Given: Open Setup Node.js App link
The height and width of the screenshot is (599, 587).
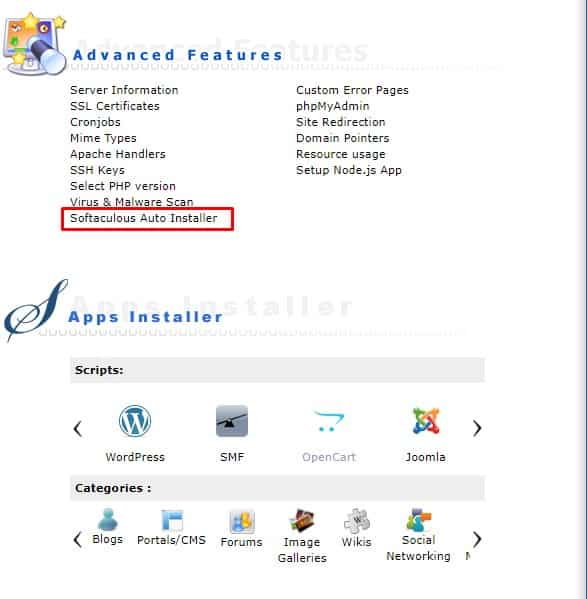Looking at the screenshot, I should coord(349,170).
